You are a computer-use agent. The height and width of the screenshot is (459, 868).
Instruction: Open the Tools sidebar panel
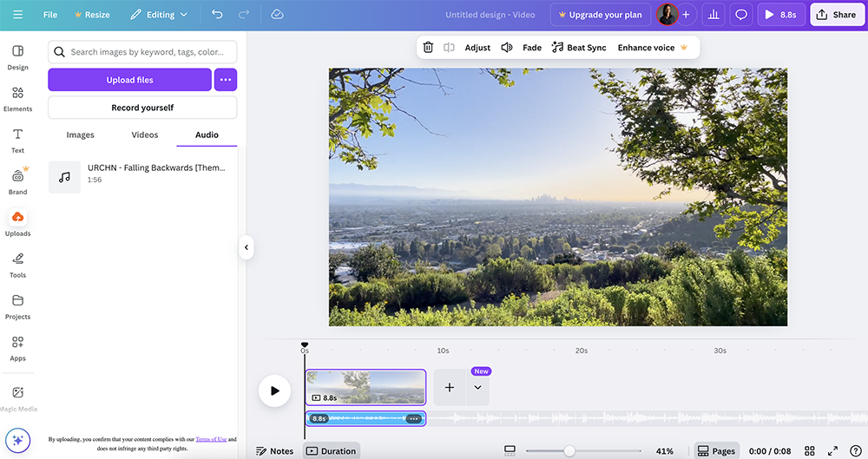pyautogui.click(x=17, y=266)
